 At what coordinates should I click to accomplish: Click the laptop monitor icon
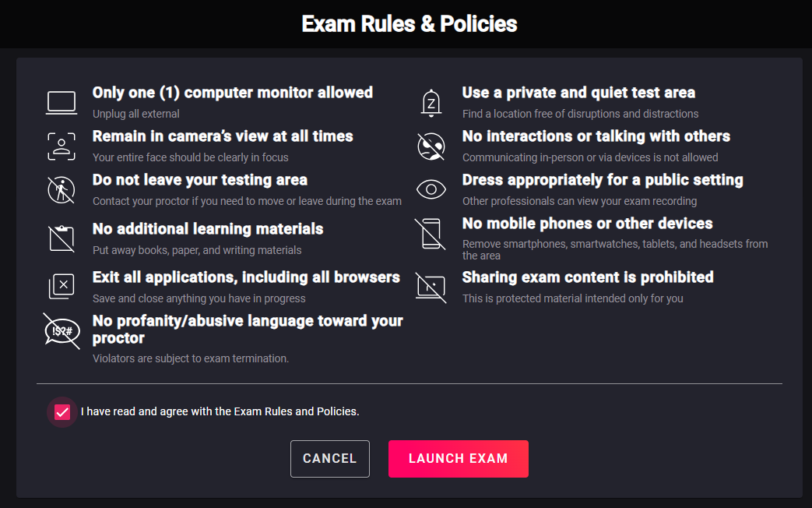pos(62,103)
